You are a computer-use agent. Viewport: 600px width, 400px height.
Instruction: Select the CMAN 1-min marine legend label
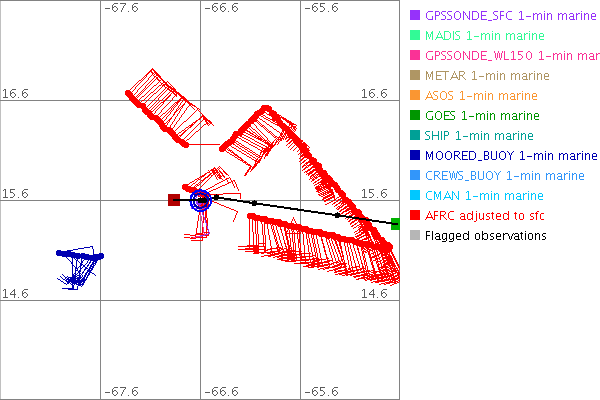pyautogui.click(x=484, y=196)
